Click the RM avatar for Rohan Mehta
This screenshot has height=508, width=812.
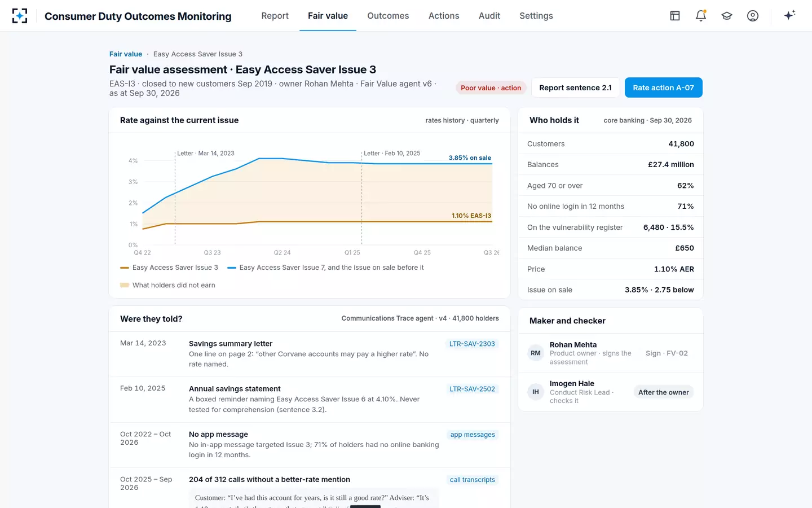536,353
